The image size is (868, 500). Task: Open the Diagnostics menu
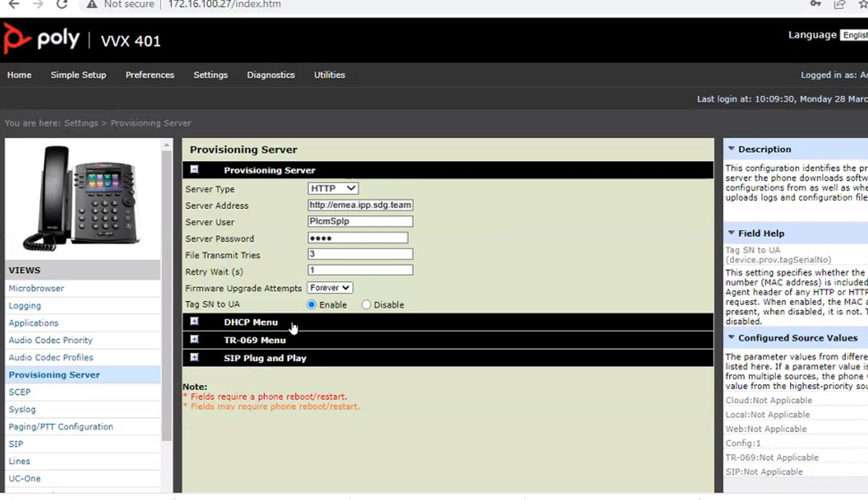coord(271,75)
